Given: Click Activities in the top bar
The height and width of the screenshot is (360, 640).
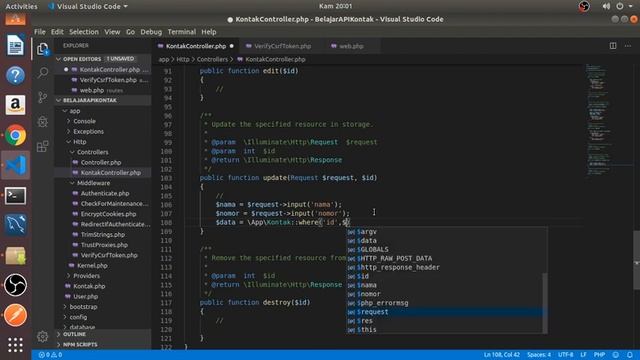Looking at the screenshot, I should [x=21, y=6].
